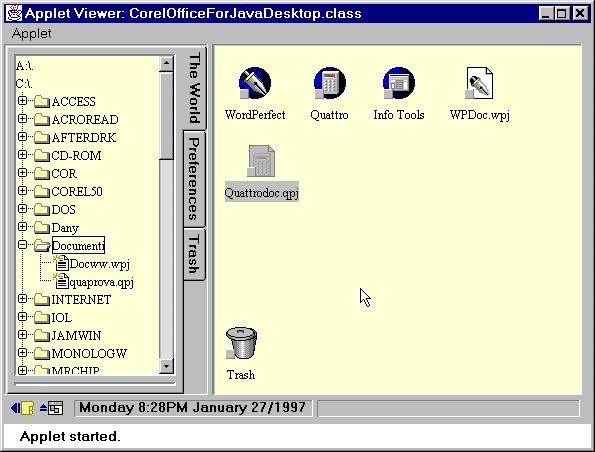Image resolution: width=595 pixels, height=452 pixels.
Task: Switch to the Preferences vertical tab
Action: 194,179
